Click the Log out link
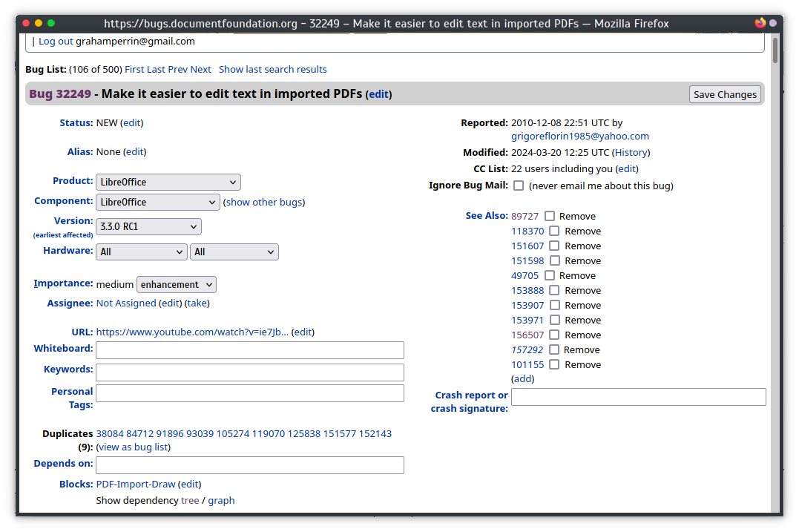Screen dimensions: 799x532 coord(56,42)
